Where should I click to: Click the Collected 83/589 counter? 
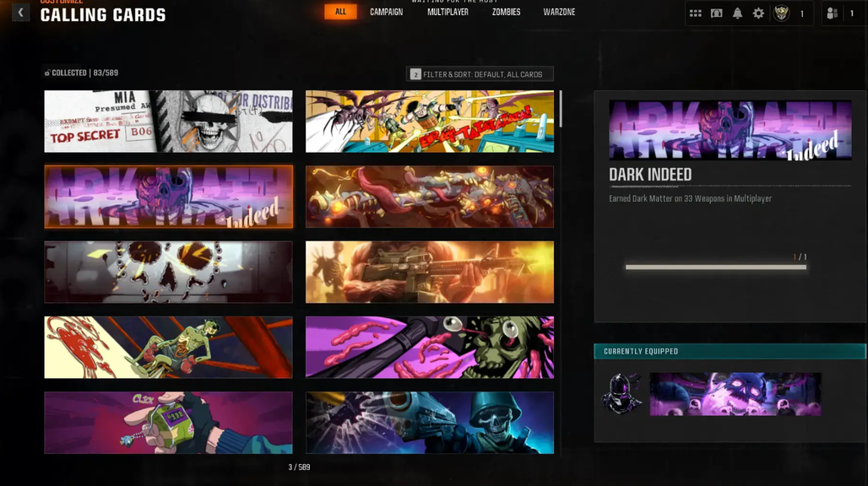pos(84,73)
